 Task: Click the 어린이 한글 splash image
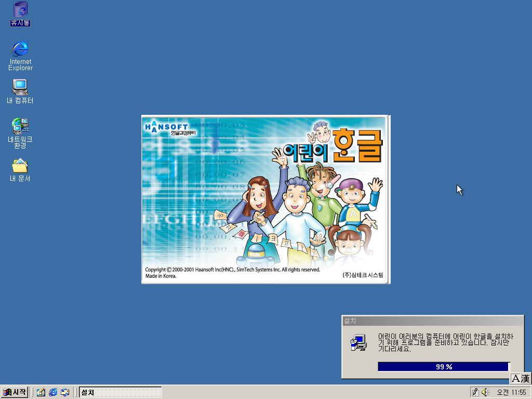pos(265,199)
